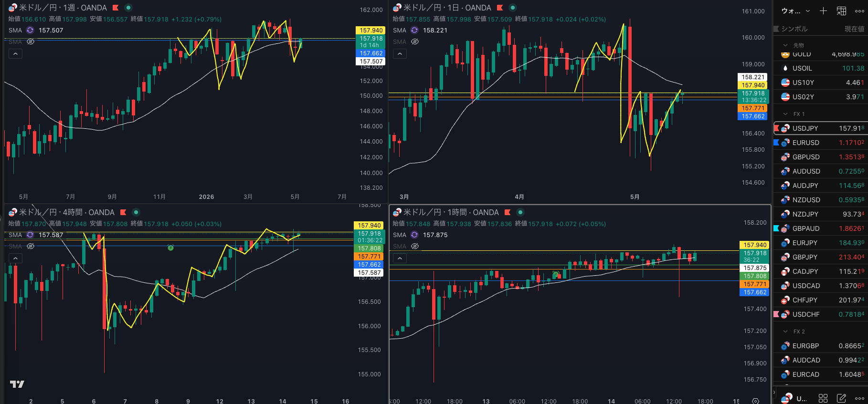Collapse the FX 2 watchlist section

[785, 331]
